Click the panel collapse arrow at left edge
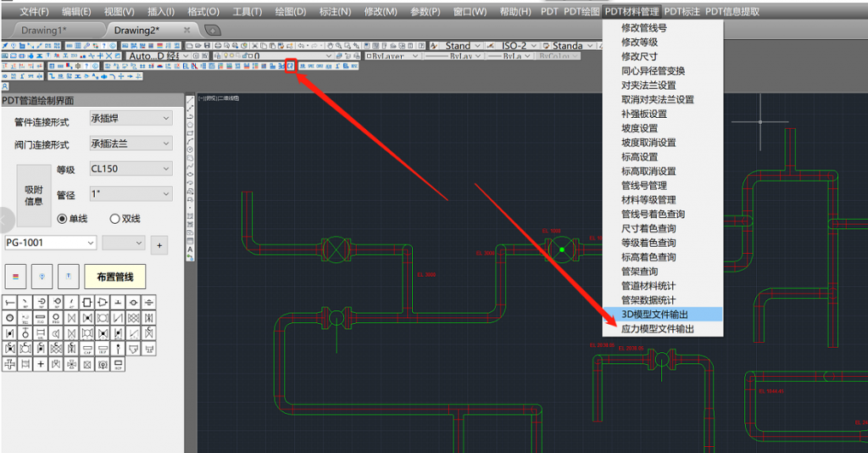The height and width of the screenshot is (453, 868). 4,220
